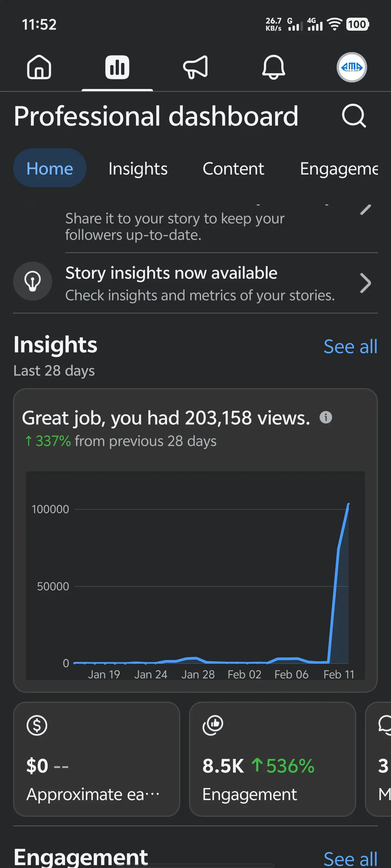The image size is (391, 868).
Task: Open notifications bell icon
Action: [273, 67]
